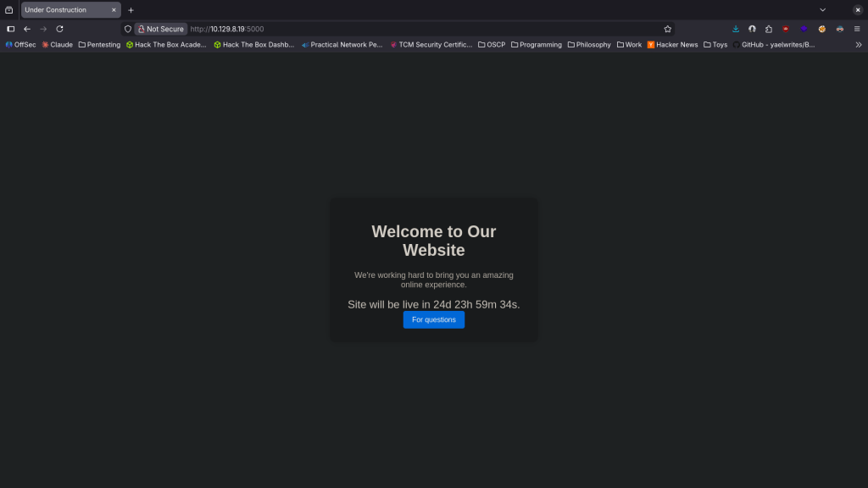Click the URL address bar field
Viewport: 868px width, 488px height.
(424, 29)
